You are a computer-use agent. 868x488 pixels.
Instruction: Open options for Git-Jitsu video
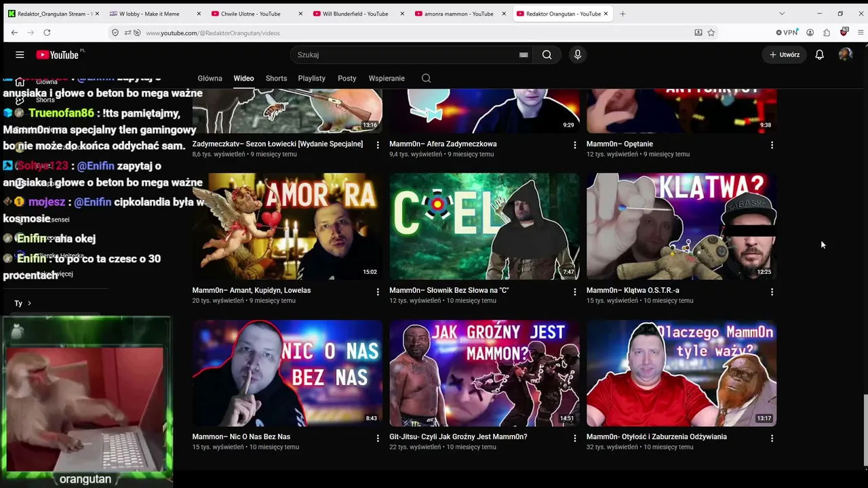pos(575,438)
